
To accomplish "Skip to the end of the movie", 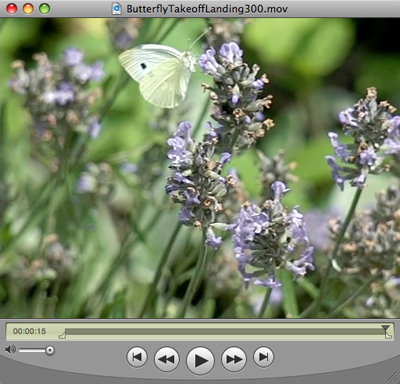I will tap(264, 357).
